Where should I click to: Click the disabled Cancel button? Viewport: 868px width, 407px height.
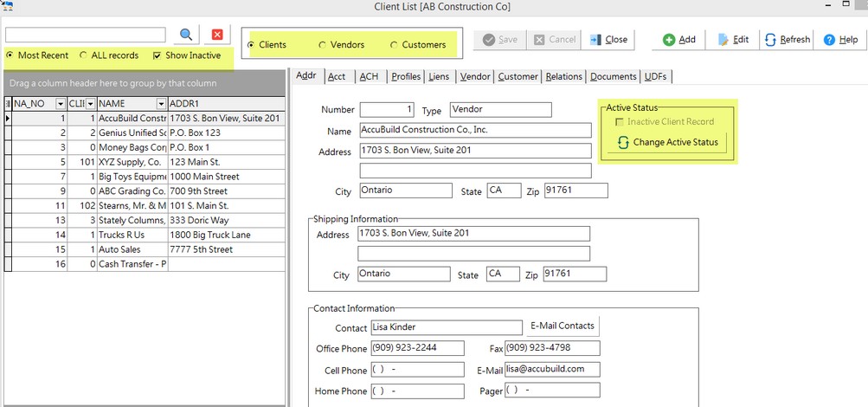(x=554, y=40)
